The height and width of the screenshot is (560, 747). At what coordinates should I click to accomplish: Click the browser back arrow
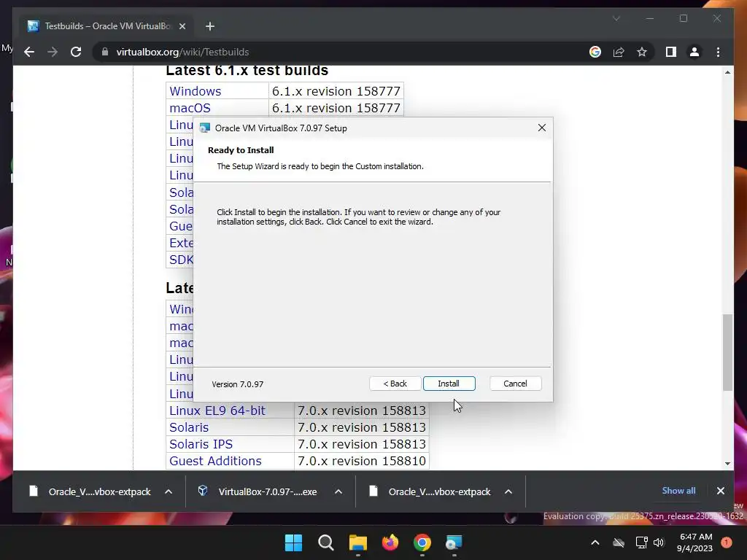(29, 52)
